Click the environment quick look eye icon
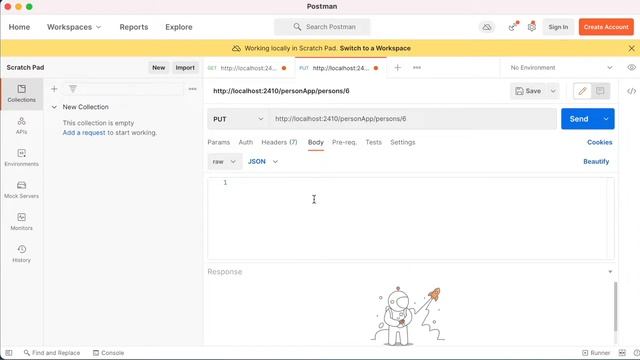640x360 pixels. pos(631,67)
